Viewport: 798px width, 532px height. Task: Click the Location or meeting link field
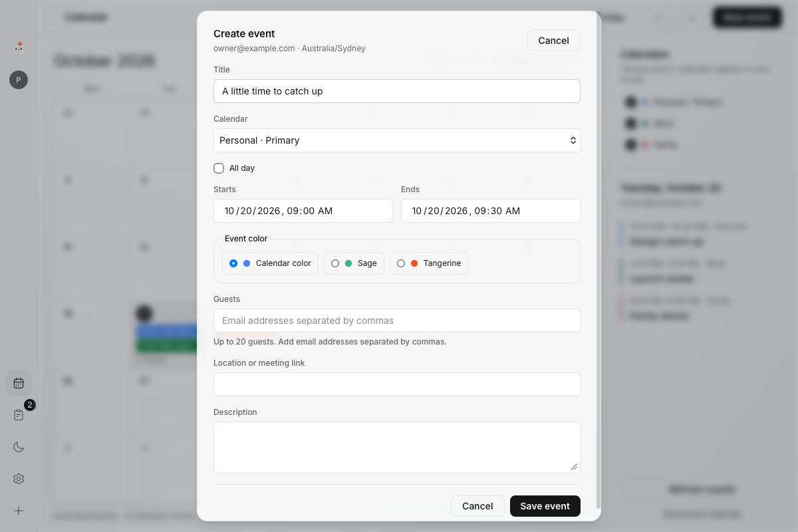pos(397,384)
